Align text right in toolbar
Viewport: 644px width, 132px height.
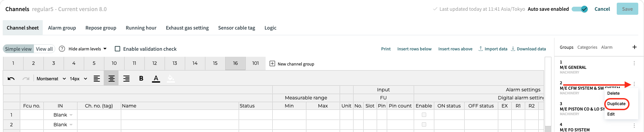pyautogui.click(x=126, y=79)
